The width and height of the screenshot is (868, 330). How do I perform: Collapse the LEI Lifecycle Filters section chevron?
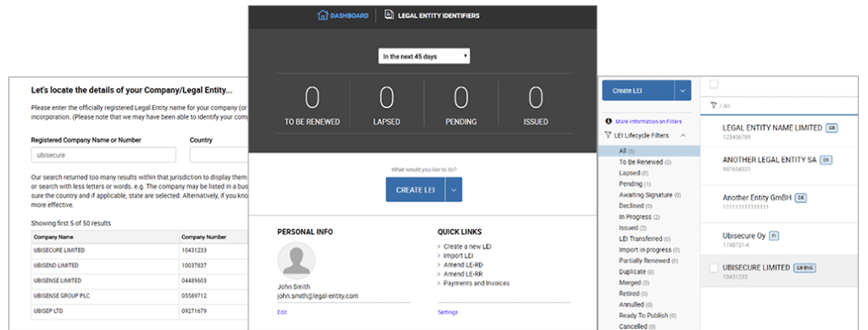point(682,135)
